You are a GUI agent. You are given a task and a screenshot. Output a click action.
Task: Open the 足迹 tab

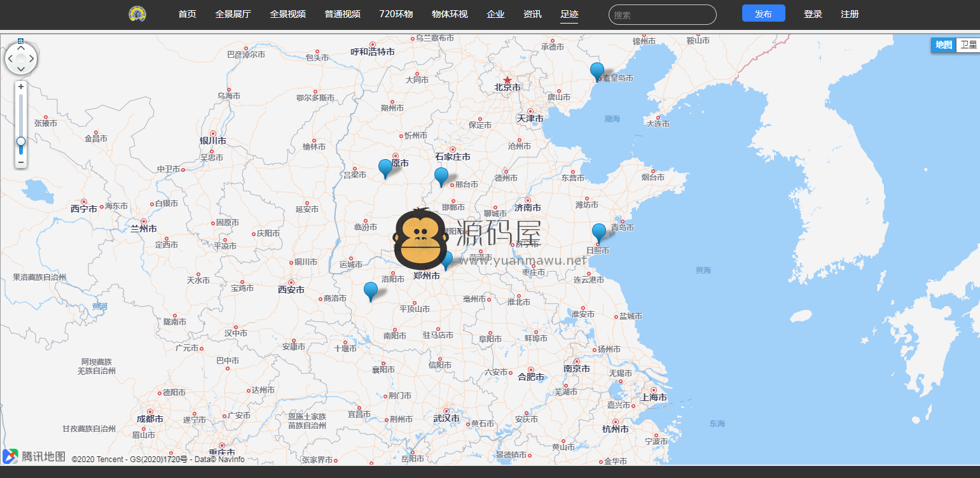pyautogui.click(x=569, y=14)
